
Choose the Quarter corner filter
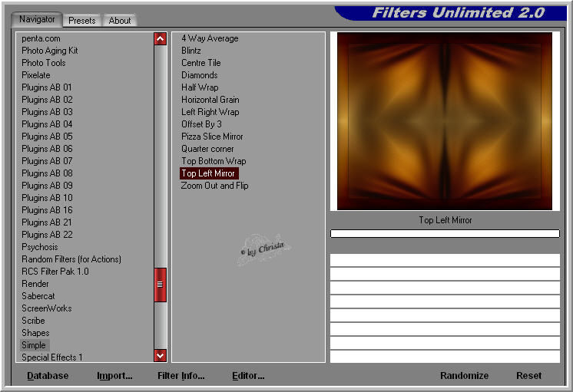coord(207,149)
